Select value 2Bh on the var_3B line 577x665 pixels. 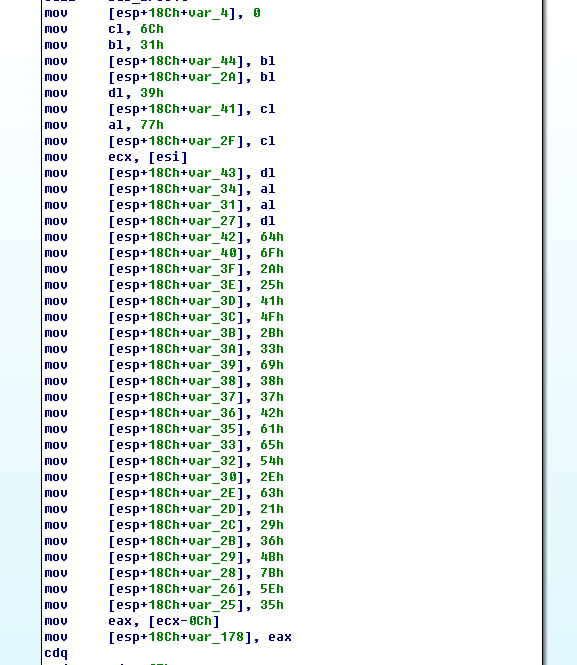[x=272, y=333]
